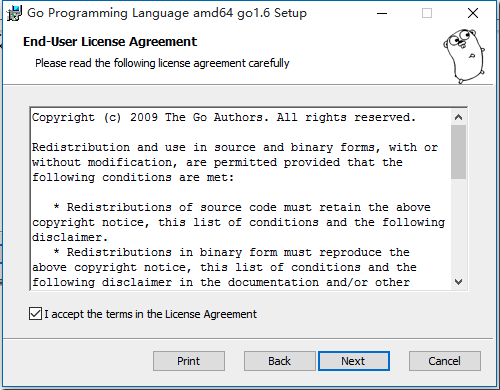Click 'I accept the terms in the License Agreement' label
Viewport: 500px width, 390px height.
click(151, 314)
